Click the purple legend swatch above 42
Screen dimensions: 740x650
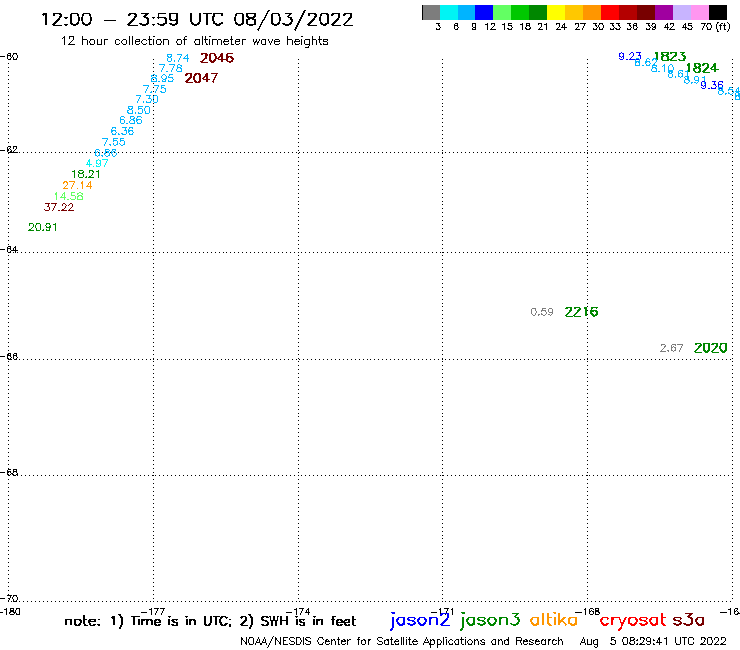click(x=664, y=12)
